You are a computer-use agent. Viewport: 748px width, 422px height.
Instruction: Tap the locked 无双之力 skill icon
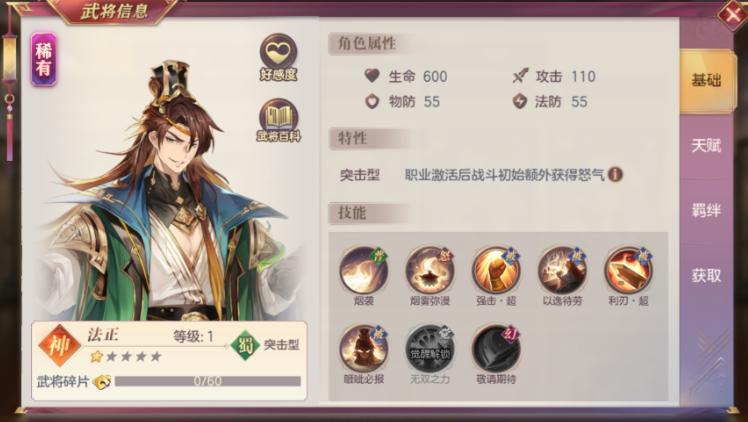point(430,349)
